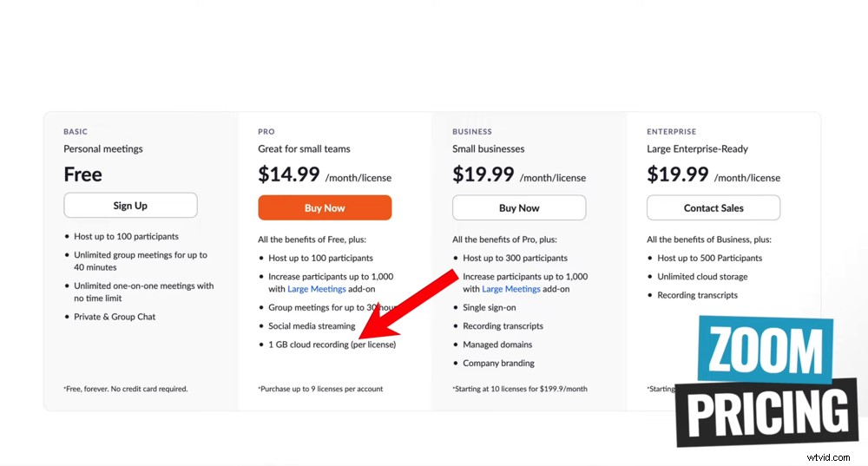This screenshot has width=868, height=466.
Task: Click 'Unlimited cloud storage' Enterprise feature
Action: click(702, 277)
